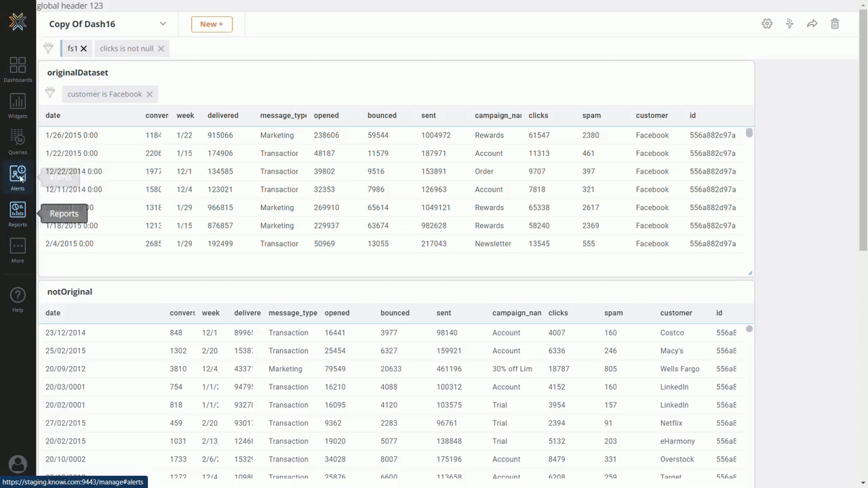Select clicks value 65338
The width and height of the screenshot is (868, 488).
(x=539, y=207)
